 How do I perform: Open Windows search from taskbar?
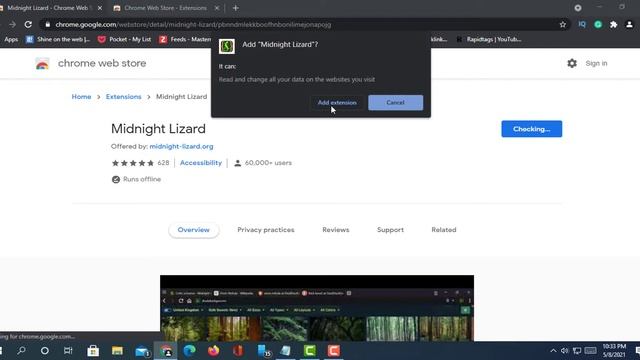tap(21, 351)
